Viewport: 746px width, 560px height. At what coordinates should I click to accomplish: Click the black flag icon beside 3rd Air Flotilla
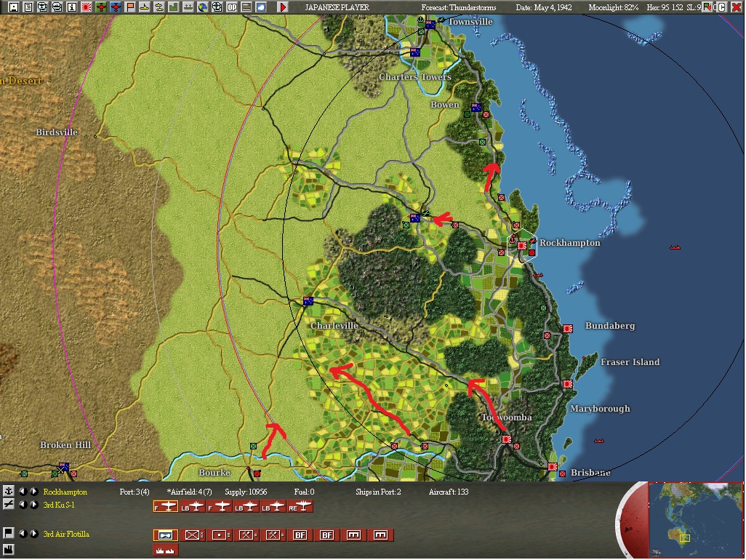[x=8, y=533]
